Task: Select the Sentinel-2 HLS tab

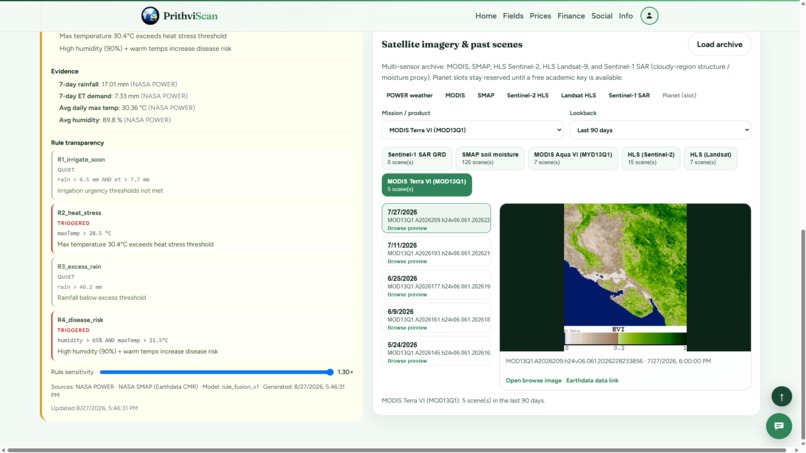Action: pos(527,95)
